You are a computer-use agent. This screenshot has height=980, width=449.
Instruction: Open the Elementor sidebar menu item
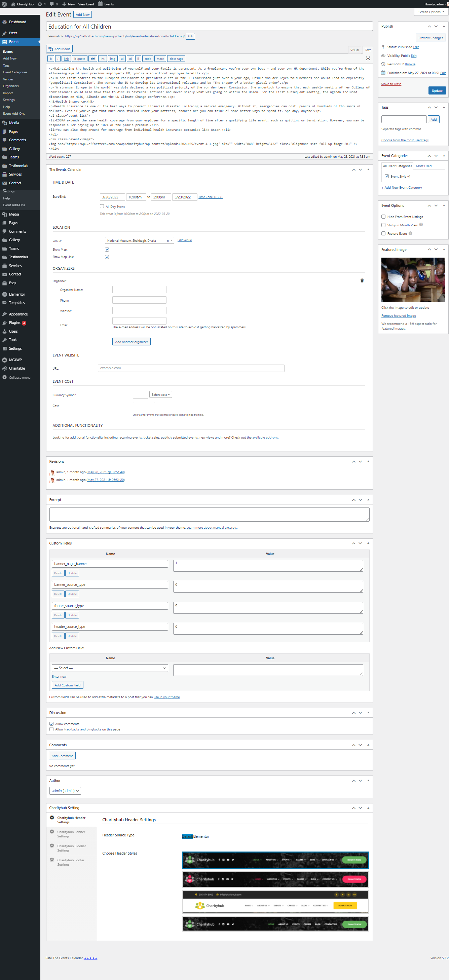point(17,295)
